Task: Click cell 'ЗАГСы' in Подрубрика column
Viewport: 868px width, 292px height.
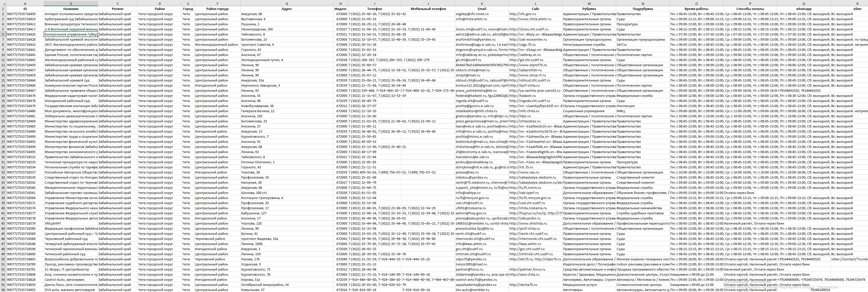Action: [643, 44]
